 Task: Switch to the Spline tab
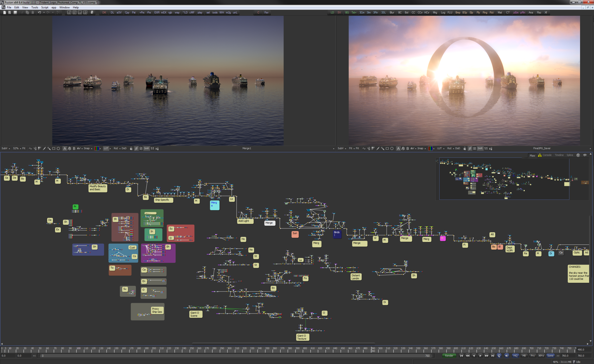point(570,155)
